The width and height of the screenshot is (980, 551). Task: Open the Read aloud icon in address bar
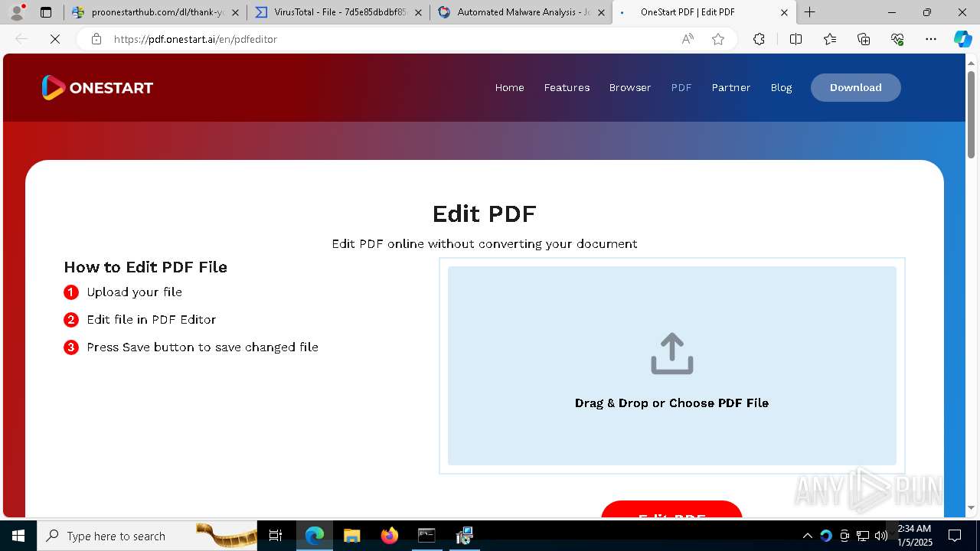tap(688, 39)
